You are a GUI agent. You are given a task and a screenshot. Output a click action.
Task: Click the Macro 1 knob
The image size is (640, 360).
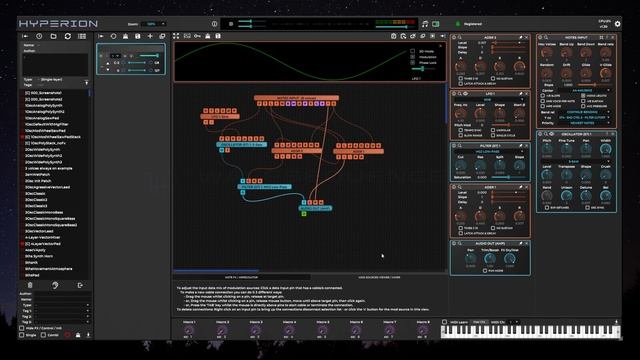point(189,330)
